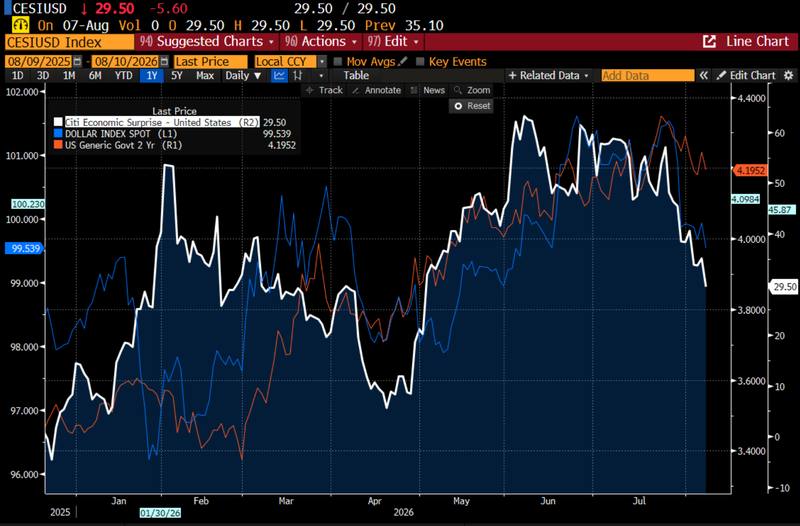Viewport: 800px width, 526px height.
Task: Expand the Actions dropdown menu
Action: tap(354, 42)
